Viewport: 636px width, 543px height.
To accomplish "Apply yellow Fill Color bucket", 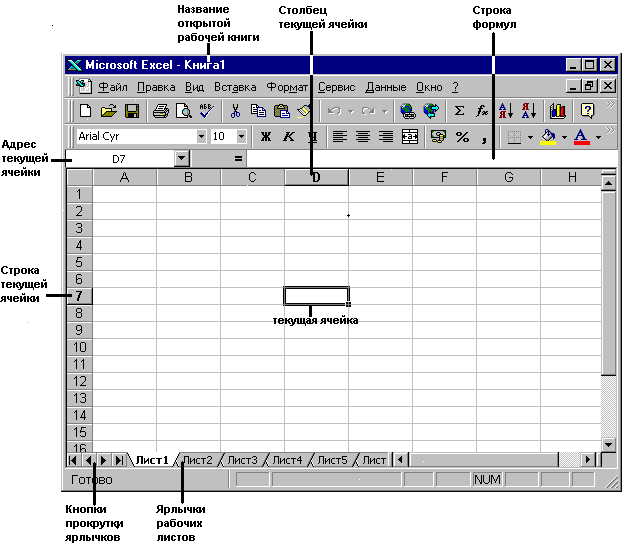I will coord(548,137).
